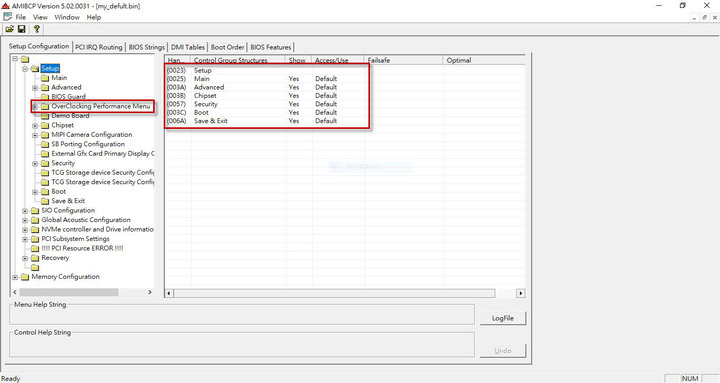720x383 pixels.
Task: Click the Advanced folder icon
Action: click(45, 87)
